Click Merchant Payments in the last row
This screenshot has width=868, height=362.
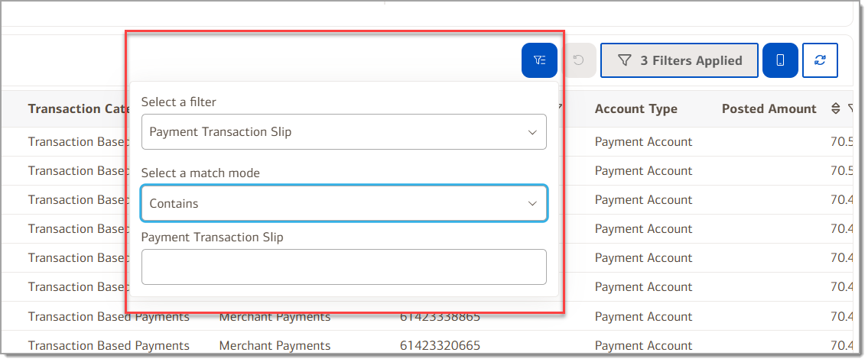tap(275, 346)
